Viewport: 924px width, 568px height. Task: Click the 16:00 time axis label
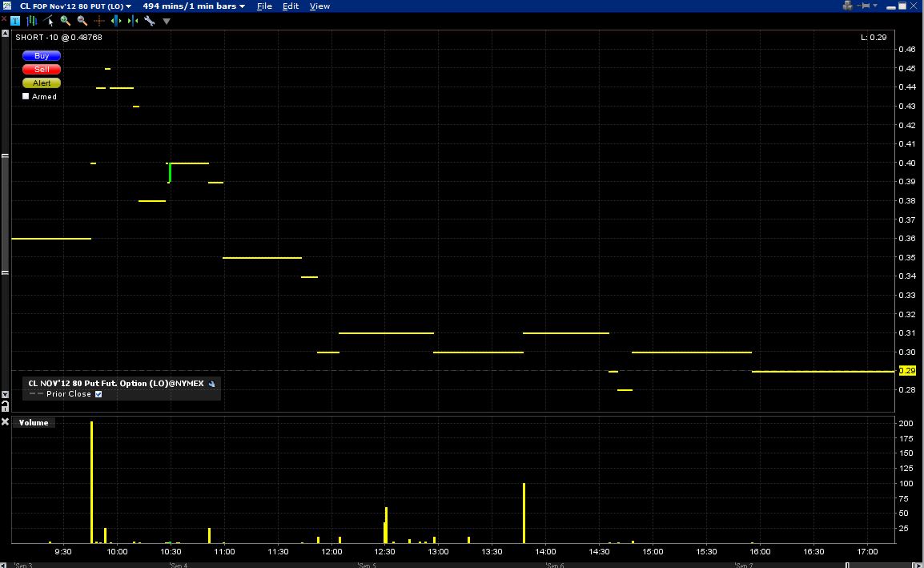(x=760, y=551)
